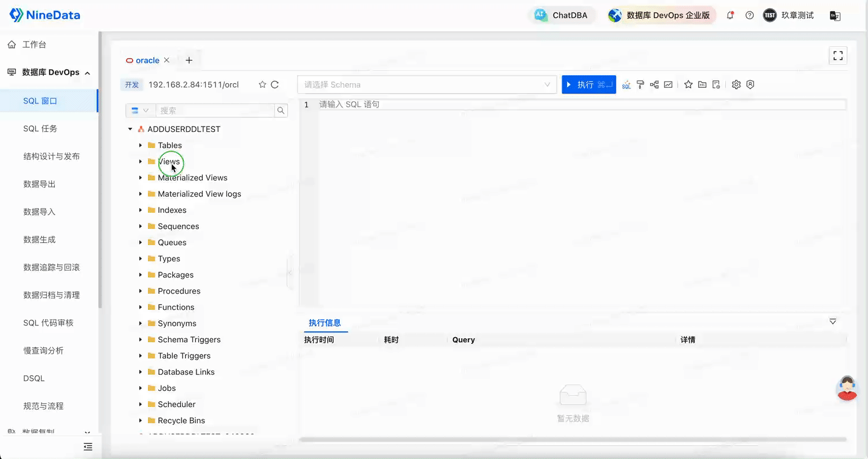Click the 玖章测试 username
This screenshot has height=459, width=868.
tap(797, 16)
